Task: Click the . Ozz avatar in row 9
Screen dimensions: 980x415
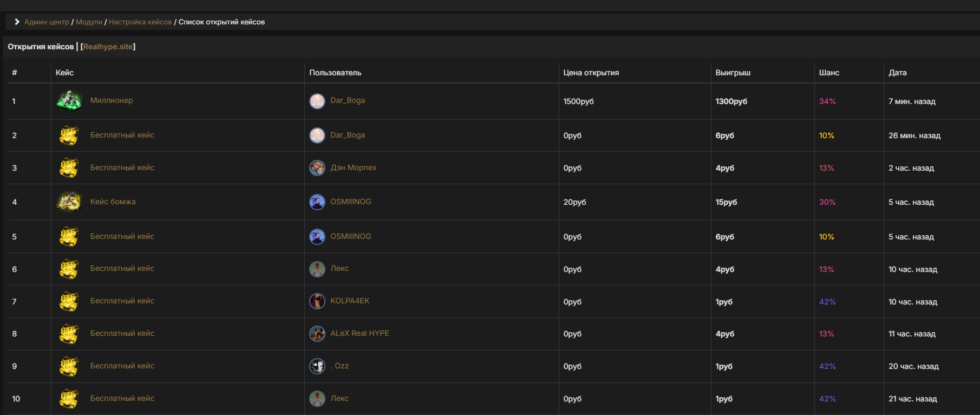Action: [x=317, y=366]
